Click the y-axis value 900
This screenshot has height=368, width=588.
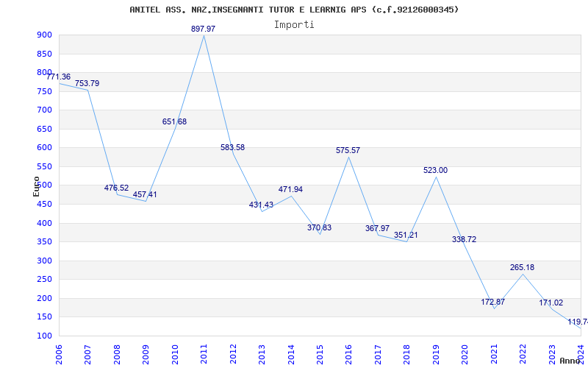click(x=44, y=35)
